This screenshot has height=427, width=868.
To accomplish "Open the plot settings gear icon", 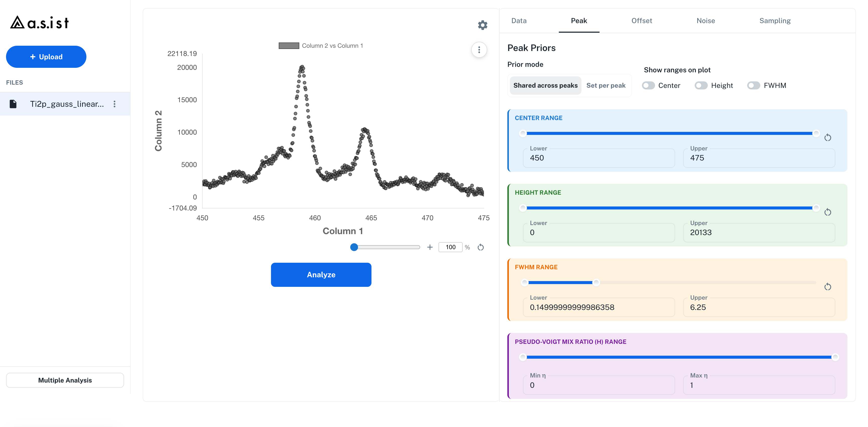I will coord(482,25).
